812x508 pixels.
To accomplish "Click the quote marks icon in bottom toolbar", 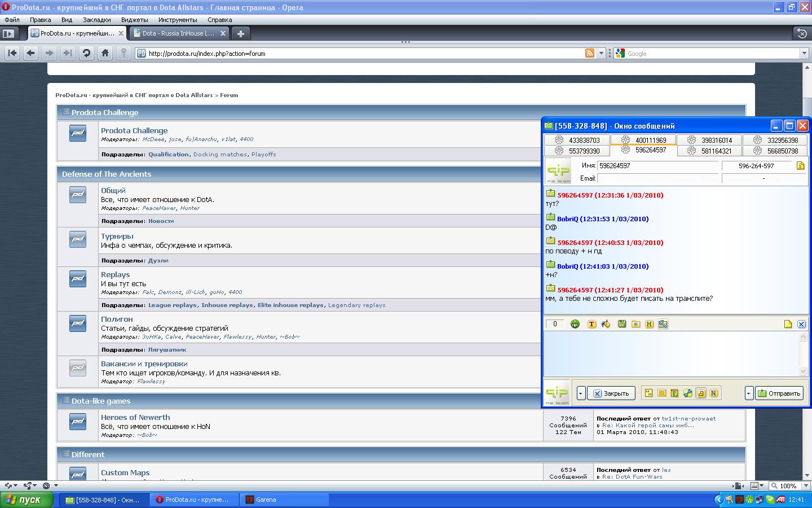I will coord(648,393).
